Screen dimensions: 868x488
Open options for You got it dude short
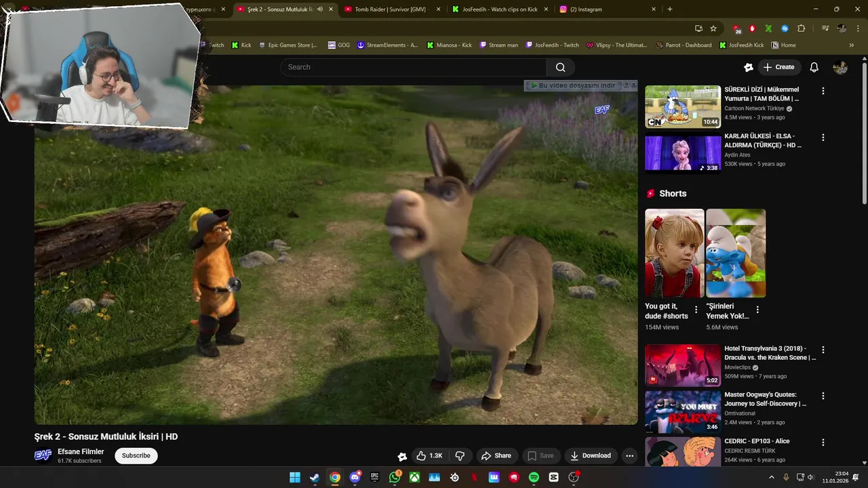(x=696, y=310)
